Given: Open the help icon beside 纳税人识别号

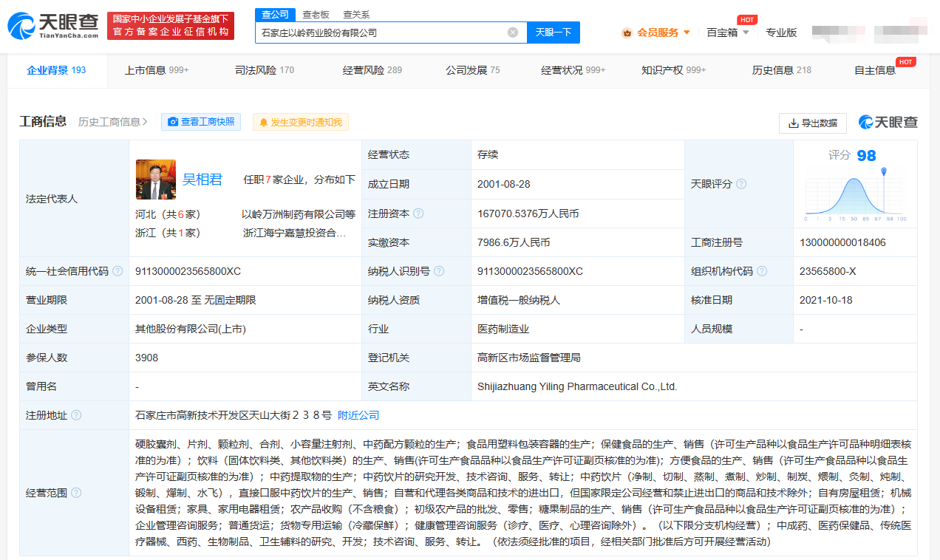Looking at the screenshot, I should [439, 271].
